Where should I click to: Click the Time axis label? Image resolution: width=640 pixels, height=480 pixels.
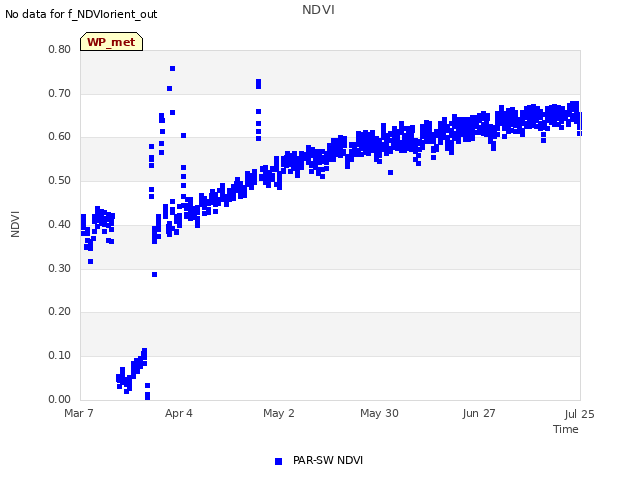566,429
